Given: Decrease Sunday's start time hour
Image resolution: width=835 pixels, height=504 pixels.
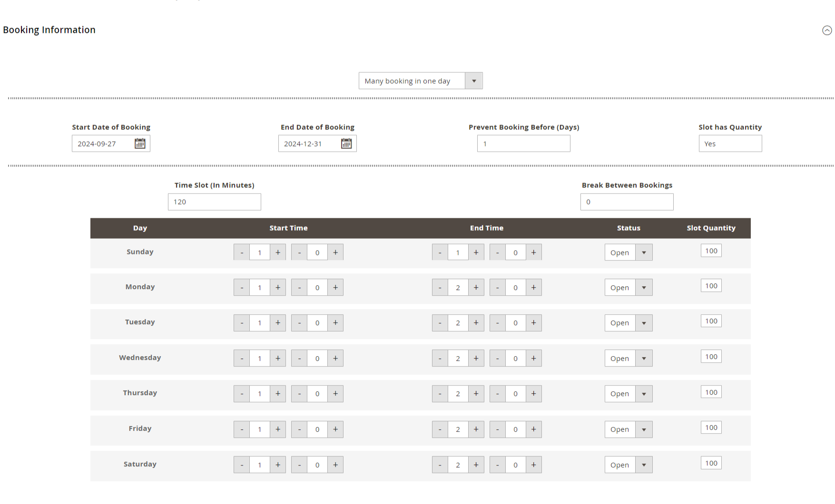Looking at the screenshot, I should (242, 252).
